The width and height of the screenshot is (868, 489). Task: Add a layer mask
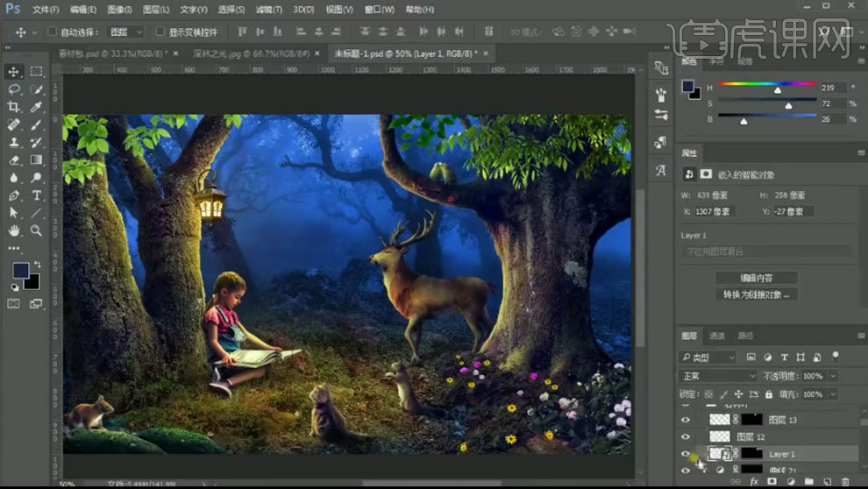click(x=772, y=482)
